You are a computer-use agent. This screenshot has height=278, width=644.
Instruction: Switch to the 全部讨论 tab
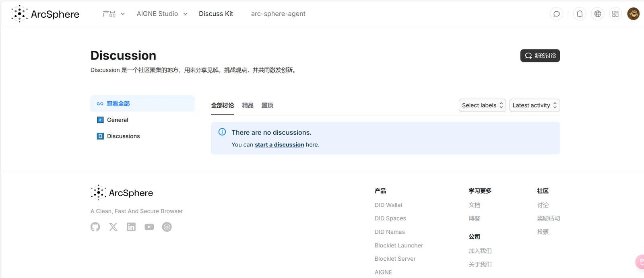tap(223, 105)
